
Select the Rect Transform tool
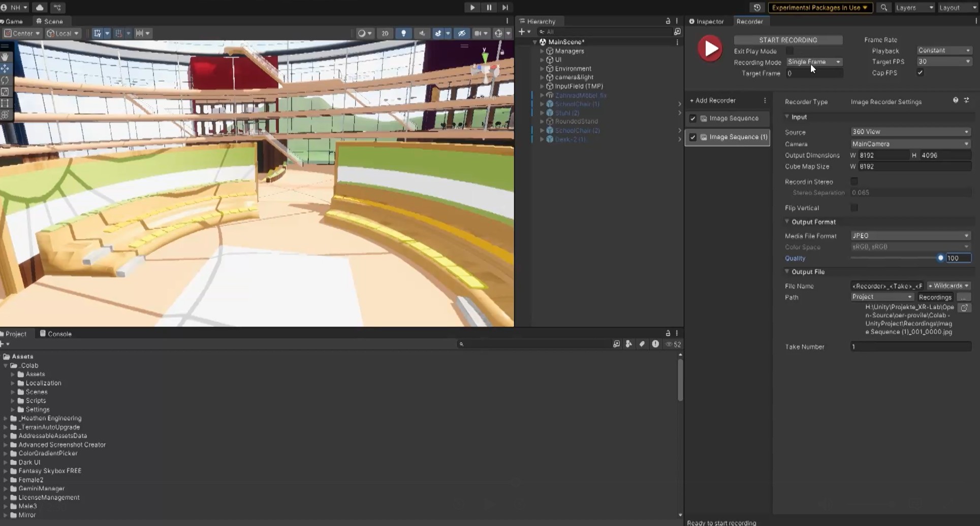click(5, 103)
